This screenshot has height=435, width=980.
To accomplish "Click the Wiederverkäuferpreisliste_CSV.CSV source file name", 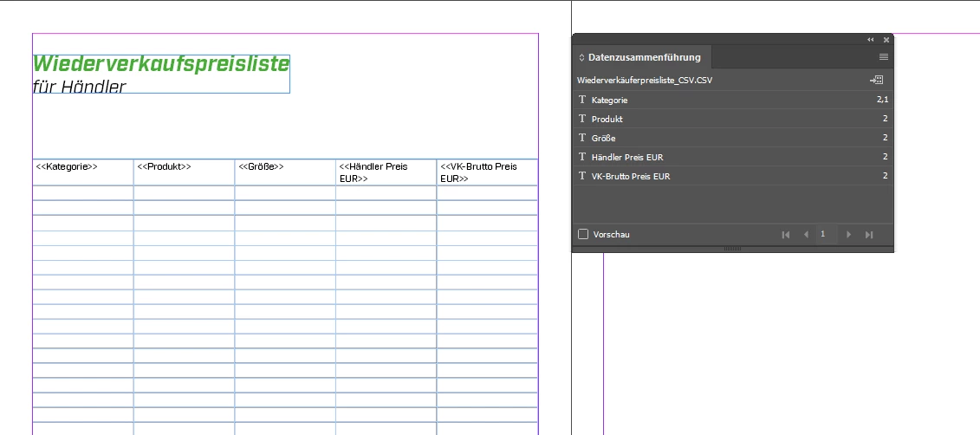I will (x=645, y=81).
